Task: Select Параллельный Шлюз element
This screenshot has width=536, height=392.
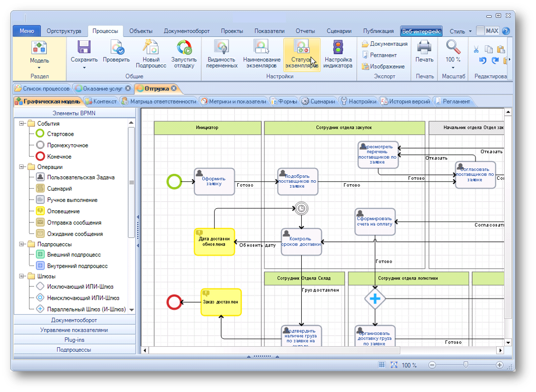Action: pos(81,309)
